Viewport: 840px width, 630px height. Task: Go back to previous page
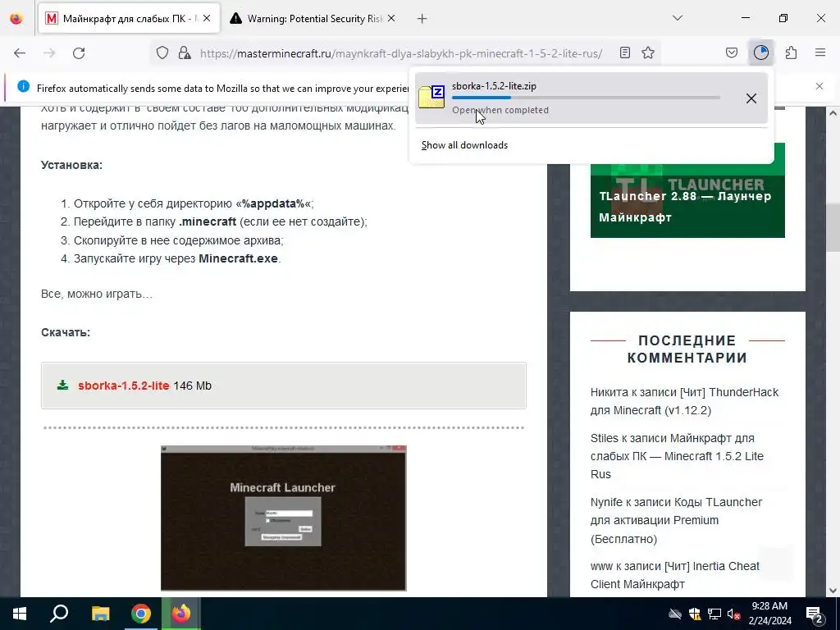tap(20, 52)
